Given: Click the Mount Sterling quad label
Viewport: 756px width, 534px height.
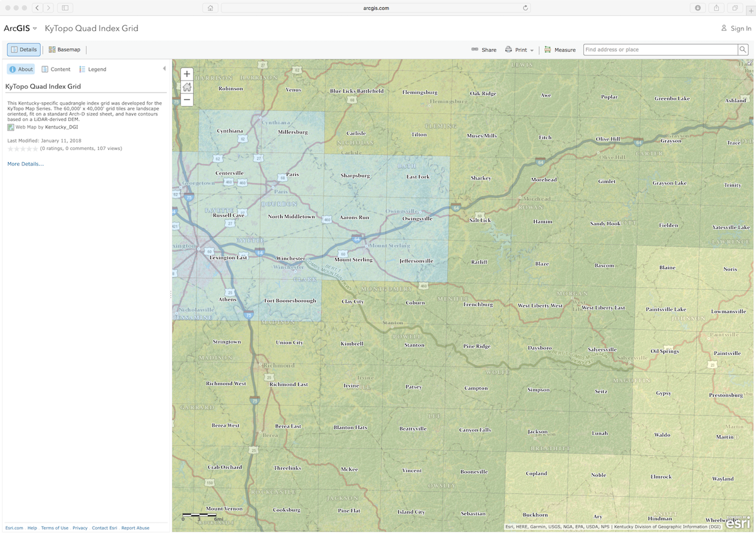Looking at the screenshot, I should pyautogui.click(x=353, y=260).
